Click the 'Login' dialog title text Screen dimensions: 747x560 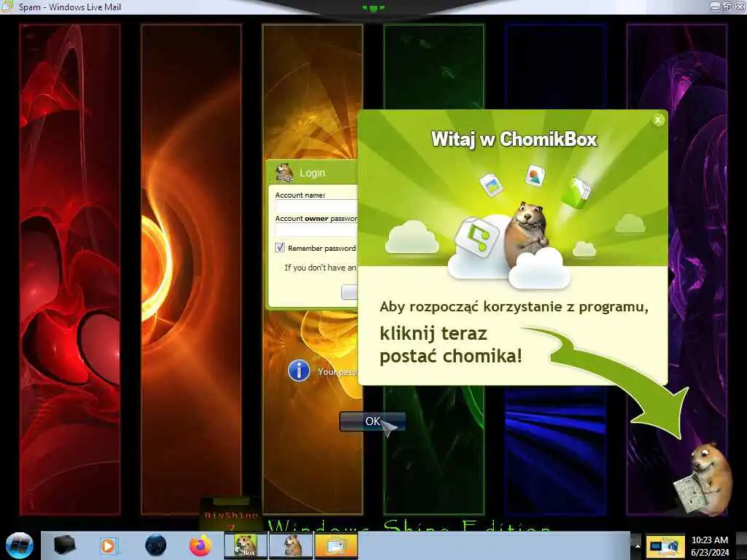pyautogui.click(x=312, y=173)
